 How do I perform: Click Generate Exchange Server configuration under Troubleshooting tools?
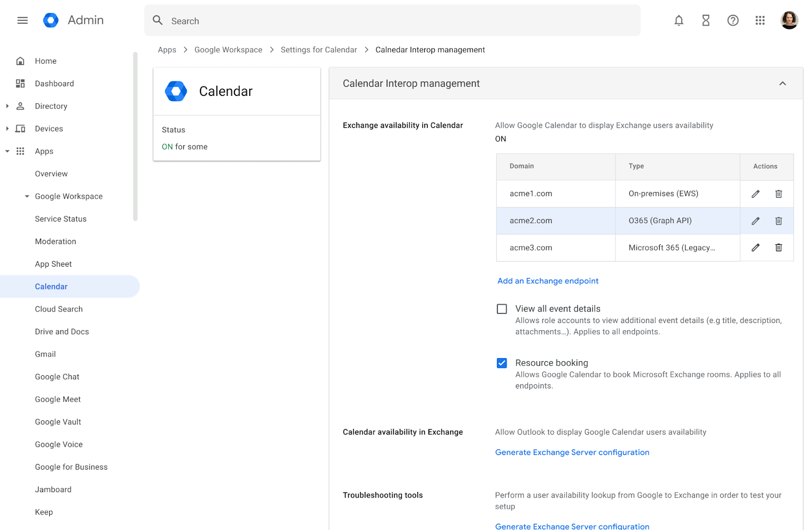coord(572,526)
